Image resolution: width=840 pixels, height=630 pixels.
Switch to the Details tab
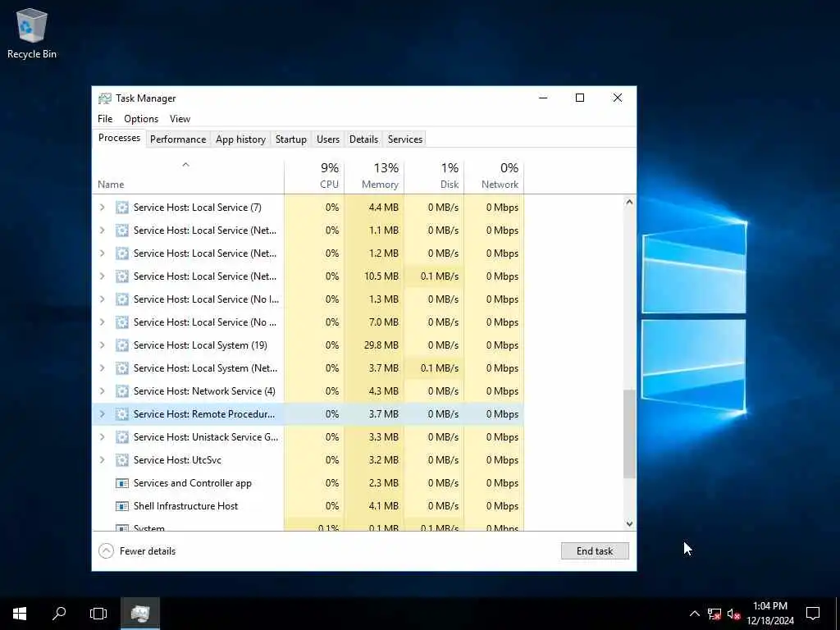pos(363,139)
